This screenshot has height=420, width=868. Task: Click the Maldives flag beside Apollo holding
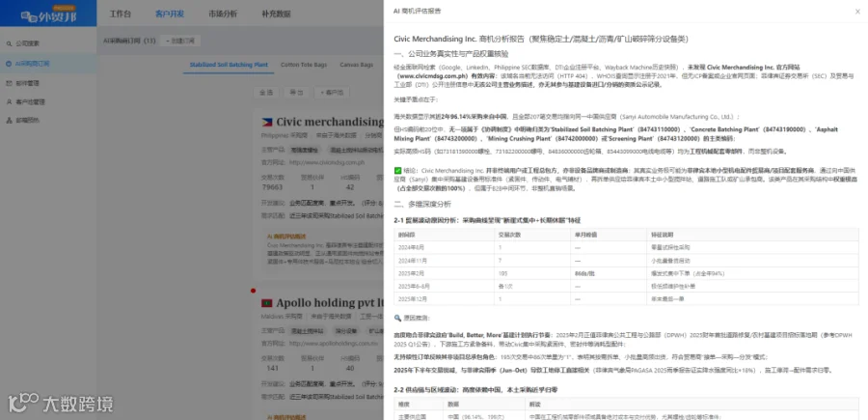click(267, 303)
